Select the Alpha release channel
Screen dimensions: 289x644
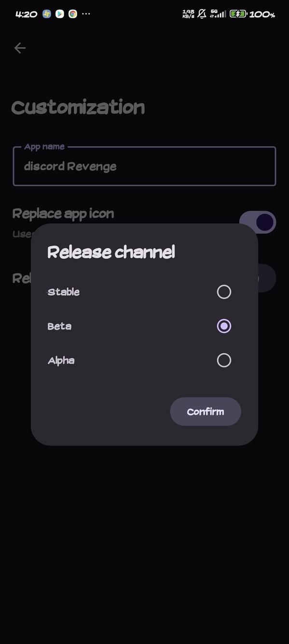[x=224, y=360]
